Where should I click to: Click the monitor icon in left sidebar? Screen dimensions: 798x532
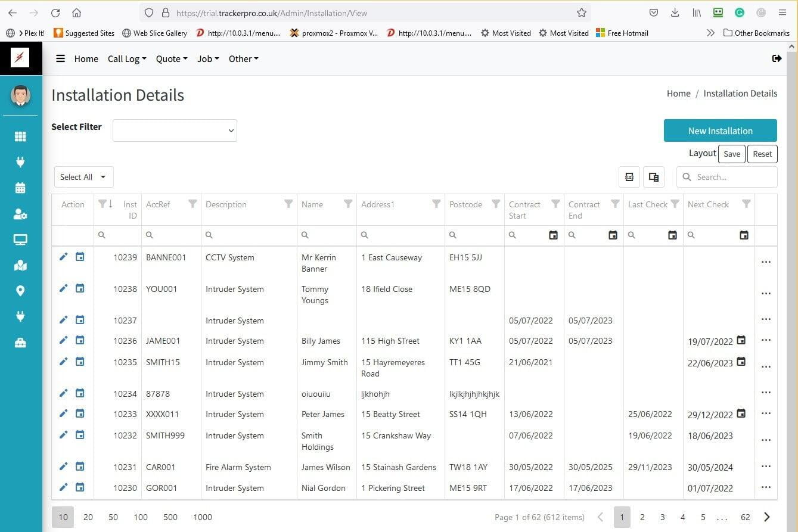pos(20,239)
